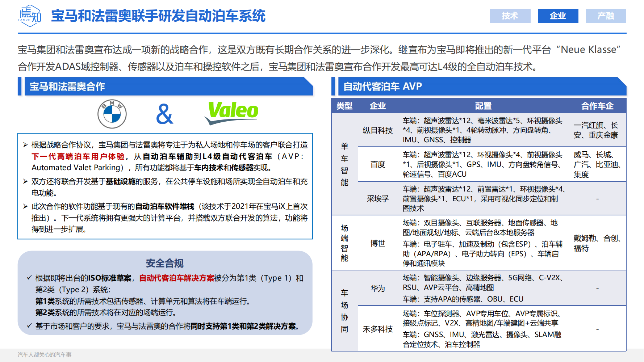The width and height of the screenshot is (644, 362).
Task: Click line 第2类系统的所需技术将在对应的场端运行
Action: (106, 312)
